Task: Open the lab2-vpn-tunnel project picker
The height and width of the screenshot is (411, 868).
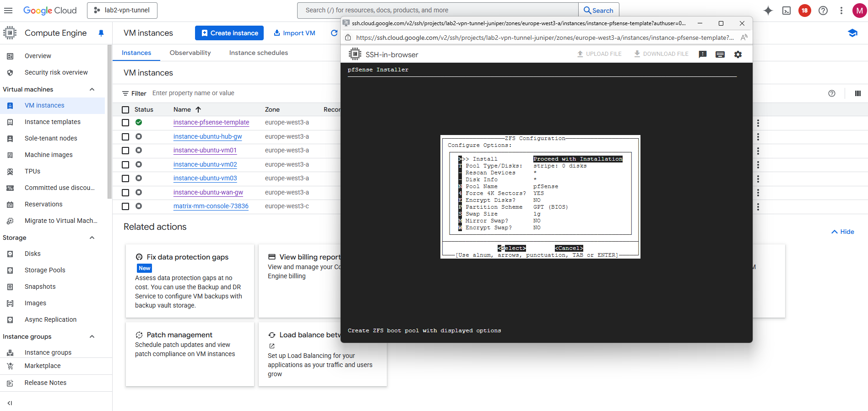Action: [122, 10]
